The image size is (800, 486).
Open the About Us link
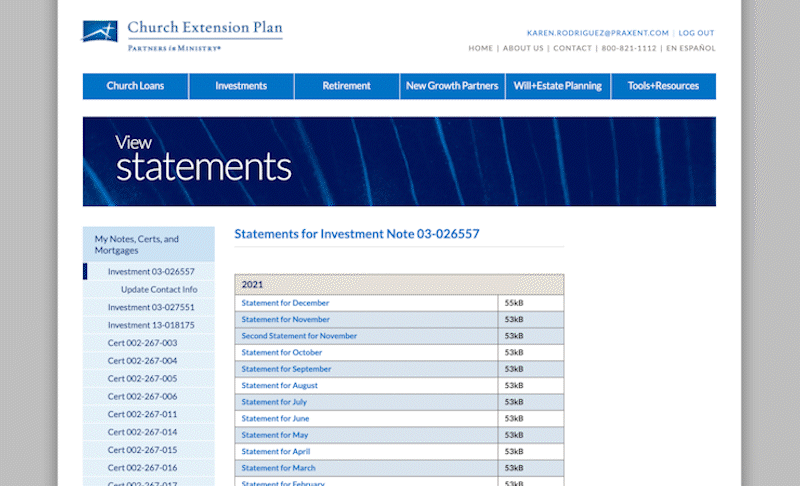(523, 48)
